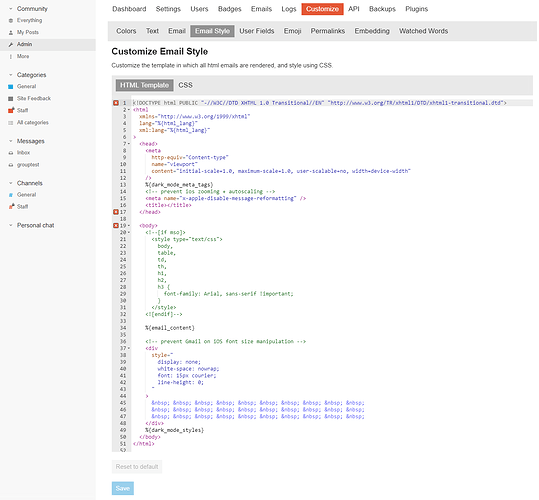Open the Settings admin tab
Screen dimensions: 539x500
coord(168,9)
